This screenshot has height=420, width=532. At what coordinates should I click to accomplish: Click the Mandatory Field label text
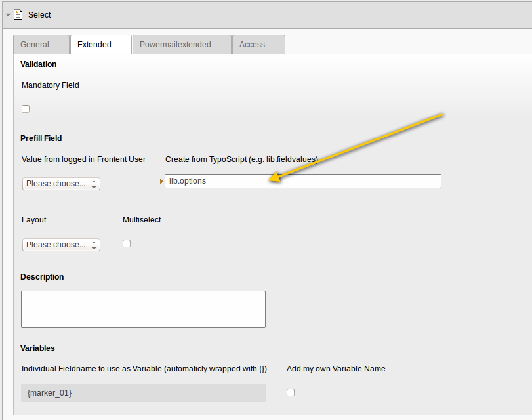point(51,85)
